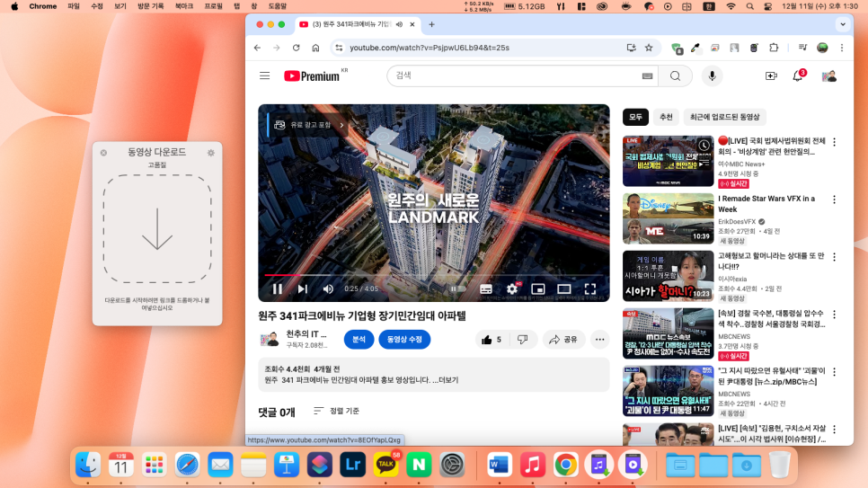Image resolution: width=868 pixels, height=488 pixels.
Task: Open the on-screen keyboard in search box
Action: pyautogui.click(x=647, y=75)
